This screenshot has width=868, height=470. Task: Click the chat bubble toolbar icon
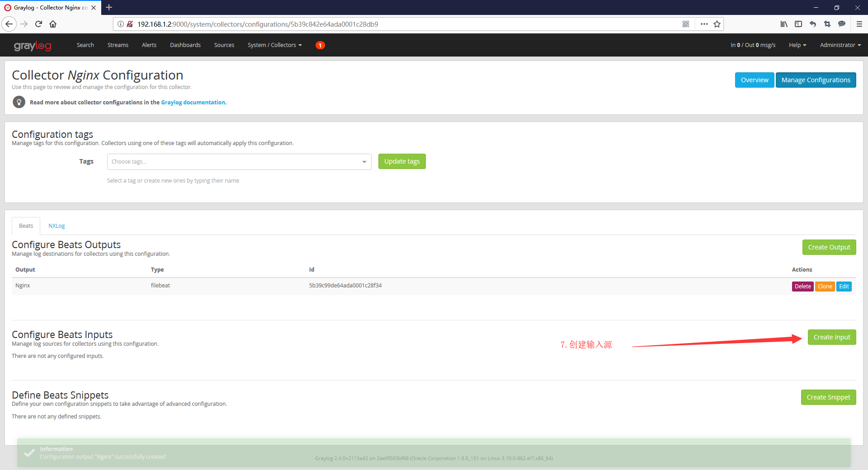(x=842, y=24)
